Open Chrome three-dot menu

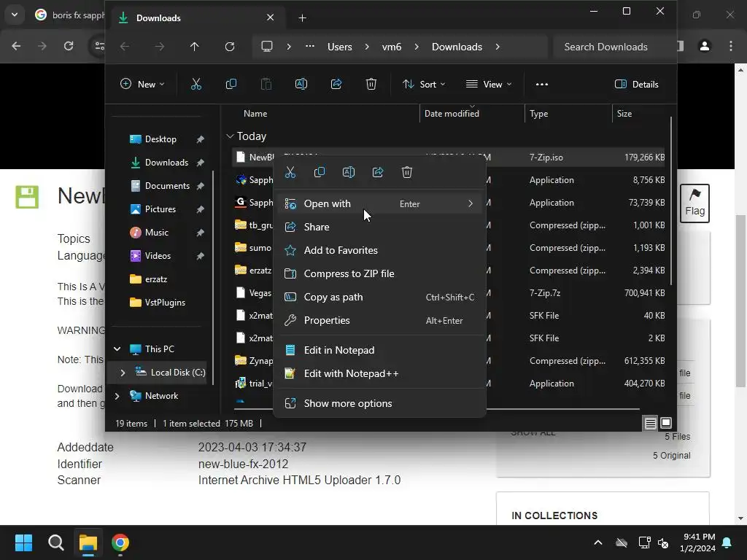pyautogui.click(x=731, y=46)
